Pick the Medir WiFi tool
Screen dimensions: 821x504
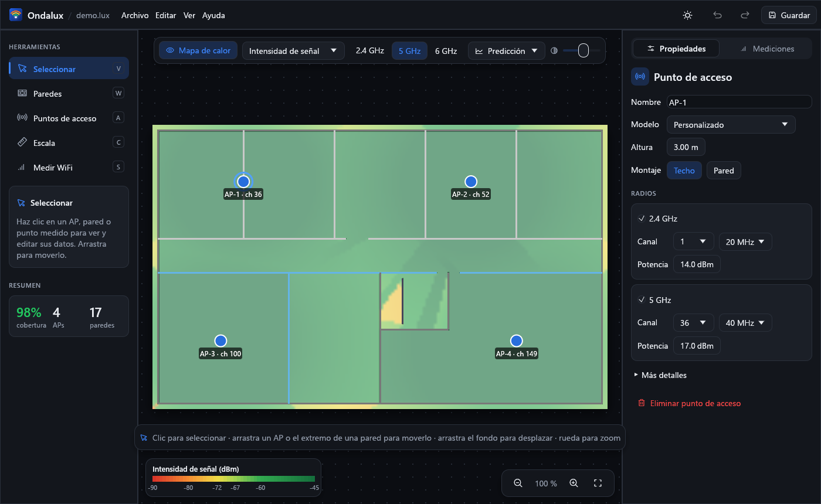(69, 168)
